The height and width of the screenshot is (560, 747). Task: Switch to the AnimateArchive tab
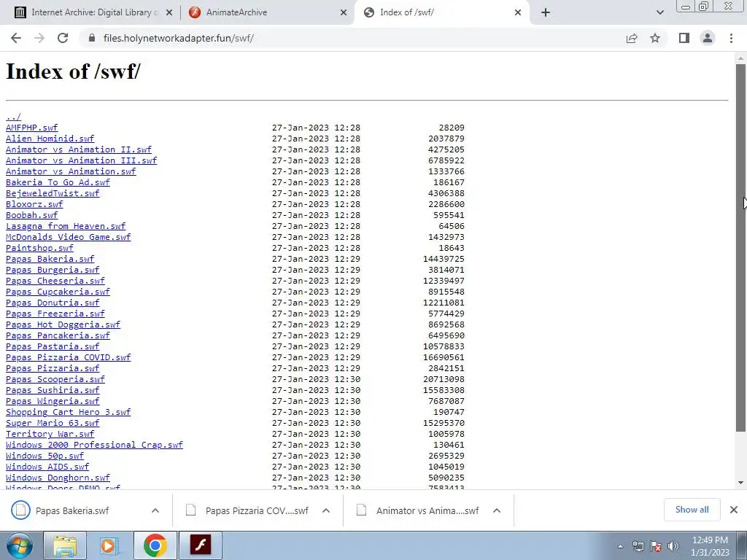click(x=268, y=12)
